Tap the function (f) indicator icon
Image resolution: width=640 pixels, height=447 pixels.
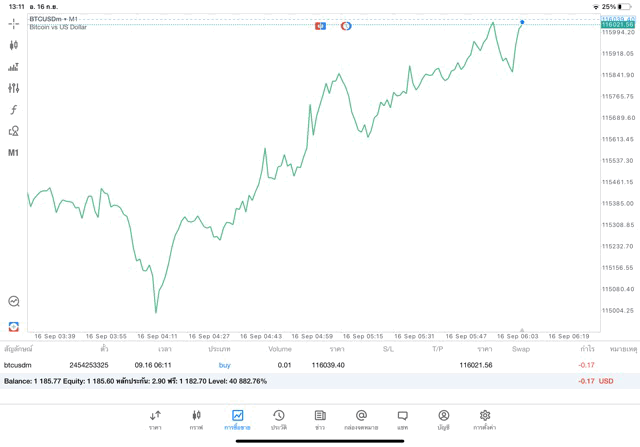[14, 110]
